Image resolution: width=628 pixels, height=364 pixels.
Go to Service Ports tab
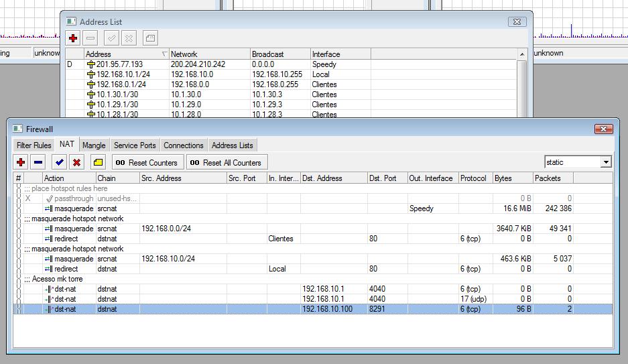[x=135, y=145]
